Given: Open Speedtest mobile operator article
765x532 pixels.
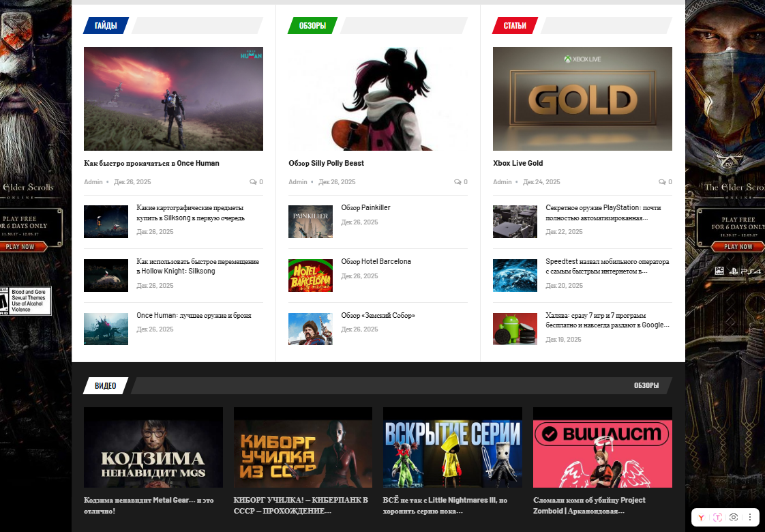Looking at the screenshot, I should (x=607, y=266).
